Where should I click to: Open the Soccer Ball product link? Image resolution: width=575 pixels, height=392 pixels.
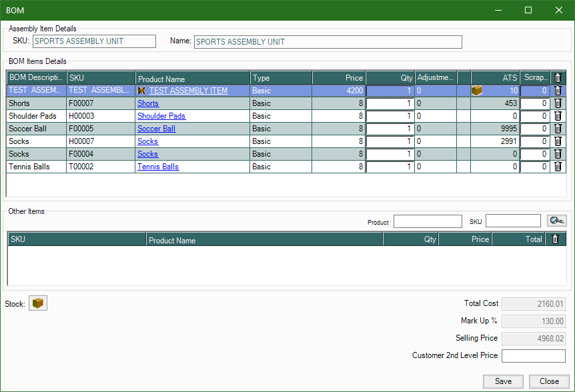point(156,129)
